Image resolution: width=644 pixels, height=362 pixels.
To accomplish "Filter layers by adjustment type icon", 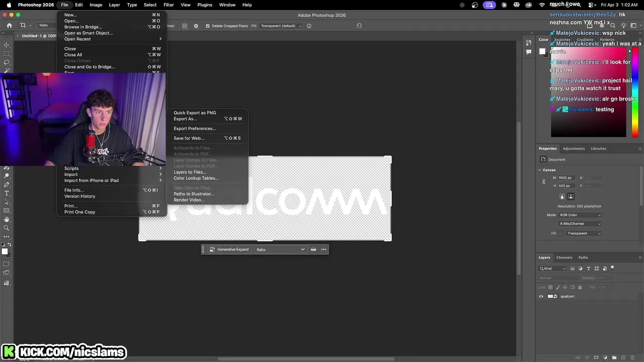I will tap(581, 268).
